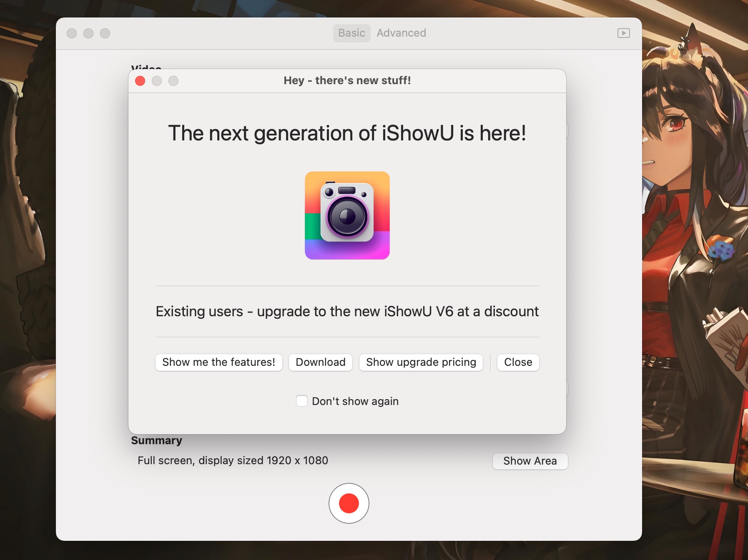
Task: Click the Download button
Action: pos(321,362)
